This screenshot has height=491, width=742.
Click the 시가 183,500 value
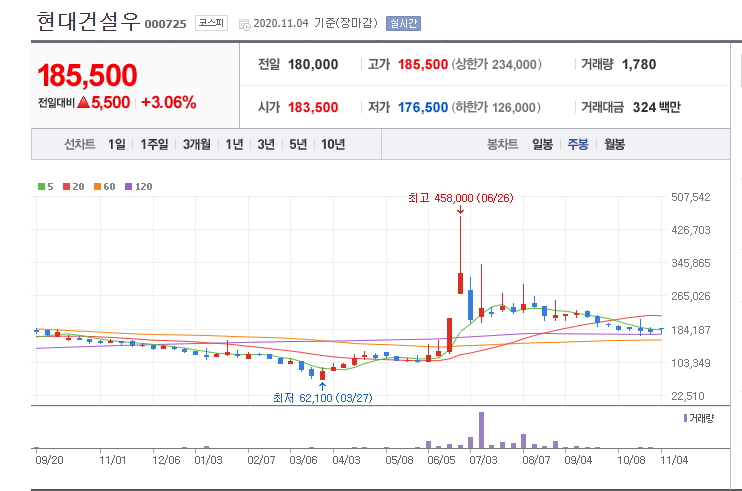coord(313,107)
